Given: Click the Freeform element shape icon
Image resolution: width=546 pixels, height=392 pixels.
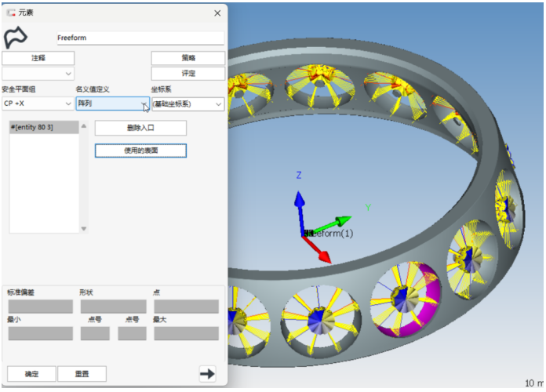Looking at the screenshot, I should pyautogui.click(x=16, y=38).
